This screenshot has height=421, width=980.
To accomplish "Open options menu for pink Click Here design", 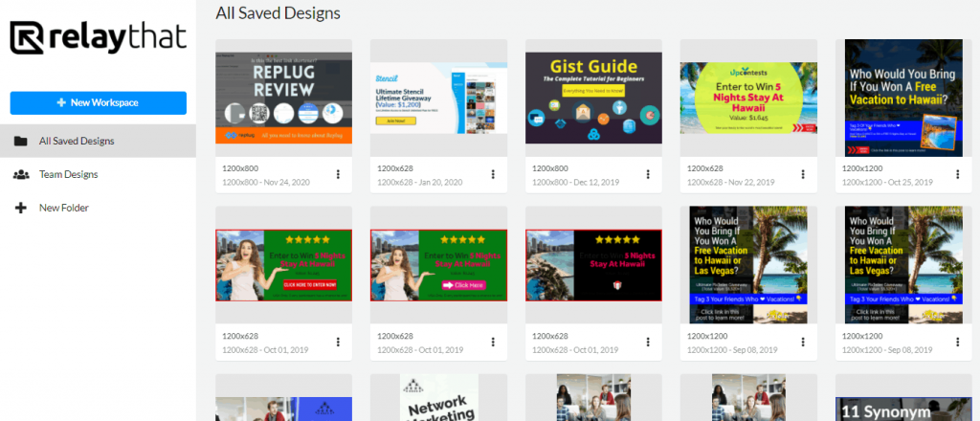I will click(493, 342).
